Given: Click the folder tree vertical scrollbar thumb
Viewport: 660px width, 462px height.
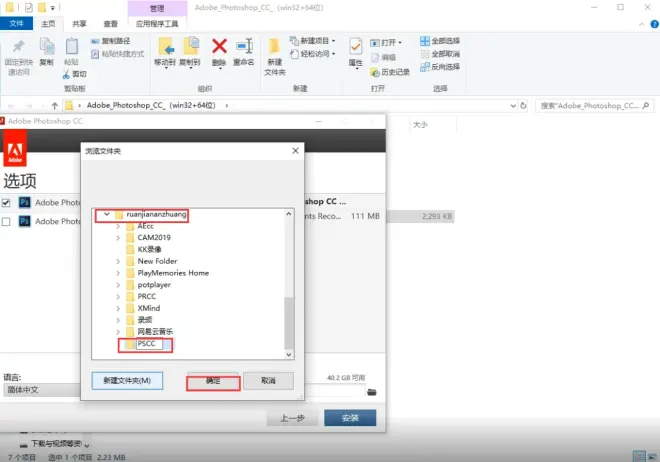Looking at the screenshot, I should 288,323.
